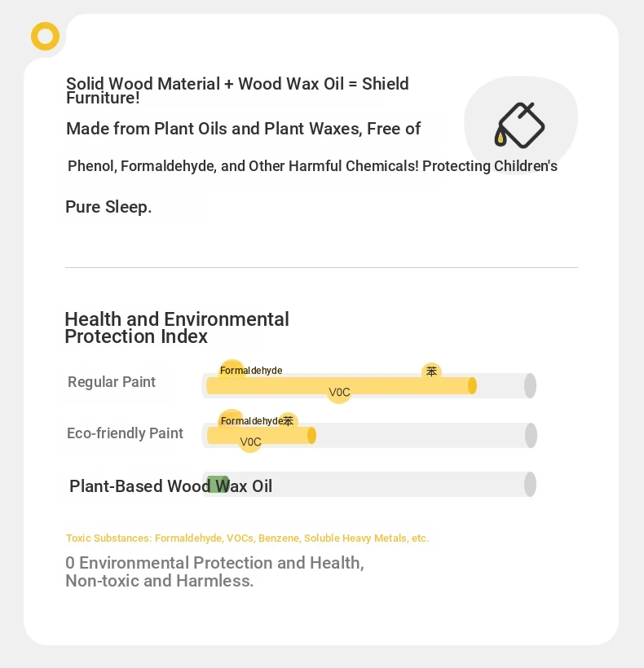Screen dimensions: 644x668
Task: Click the yellow Toxic Substances note text
Action: (247, 538)
